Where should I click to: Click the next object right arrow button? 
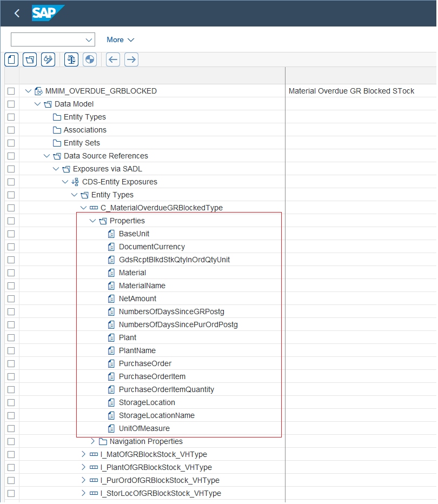[x=131, y=60]
